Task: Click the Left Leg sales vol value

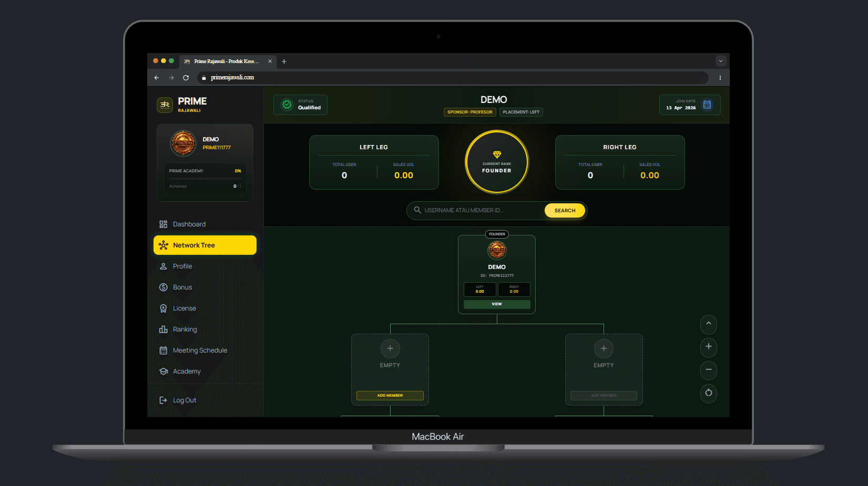Action: click(x=404, y=175)
